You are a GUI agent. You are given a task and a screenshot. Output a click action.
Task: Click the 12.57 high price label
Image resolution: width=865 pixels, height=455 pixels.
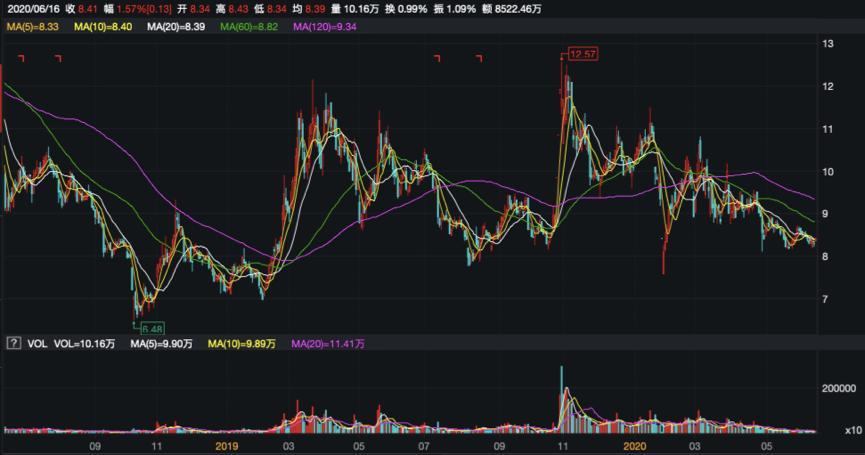(582, 52)
